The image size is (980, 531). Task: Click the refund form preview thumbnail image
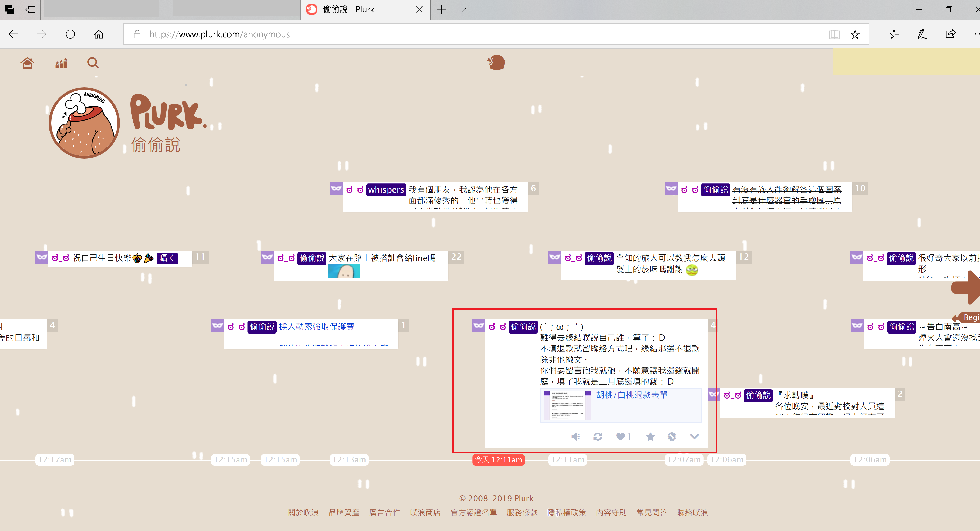point(567,405)
